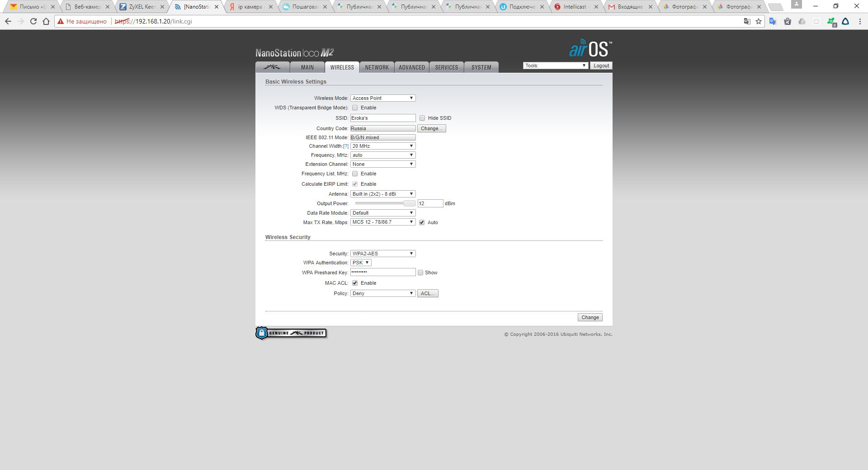Open the Chrome three-dot menu
868x470 pixels.
click(x=860, y=21)
